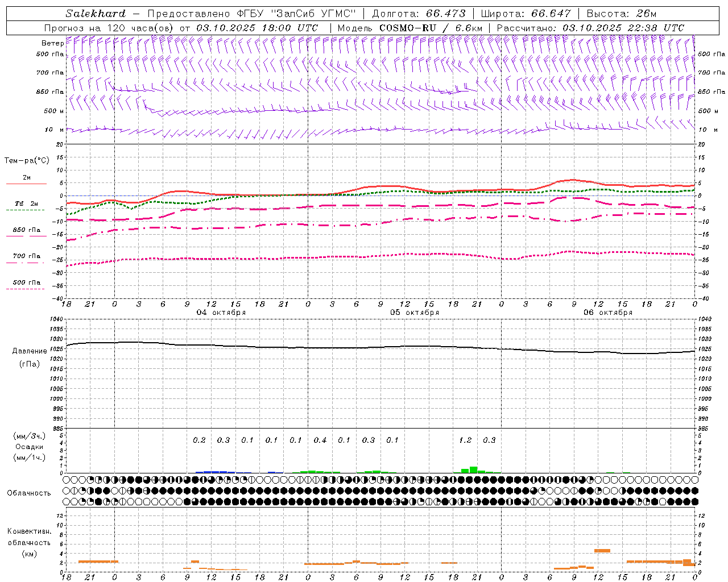The image size is (728, 582).
Task: Click the solid red line sample below 2м
Action: pyautogui.click(x=26, y=184)
